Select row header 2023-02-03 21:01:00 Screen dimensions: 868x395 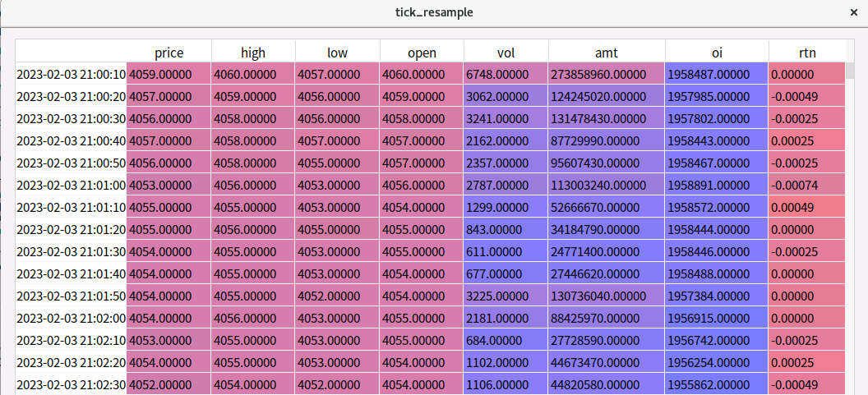(71, 185)
